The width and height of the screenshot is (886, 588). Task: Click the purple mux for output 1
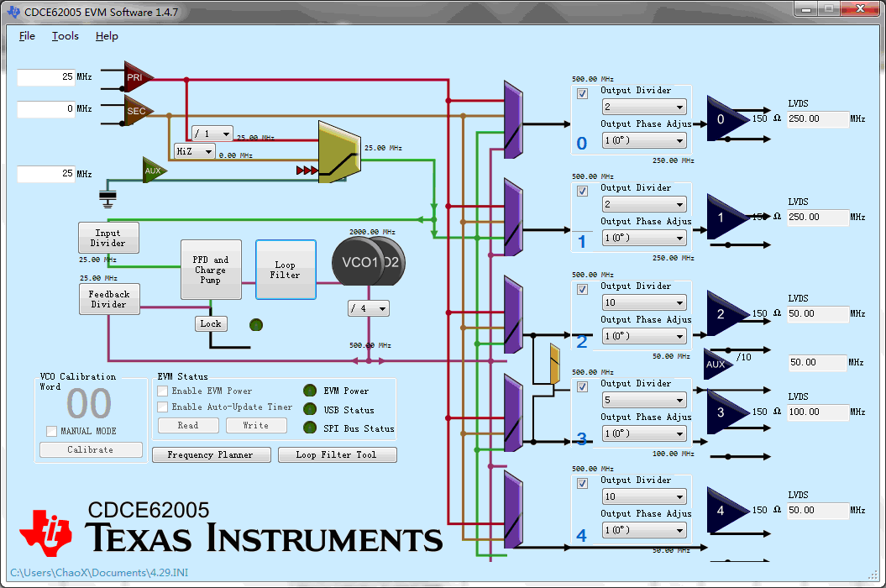tap(513, 217)
